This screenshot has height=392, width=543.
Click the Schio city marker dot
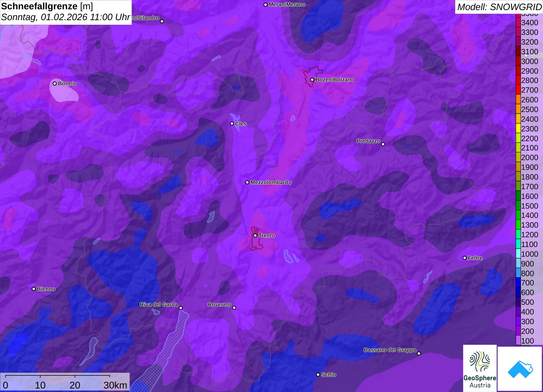pyautogui.click(x=318, y=375)
